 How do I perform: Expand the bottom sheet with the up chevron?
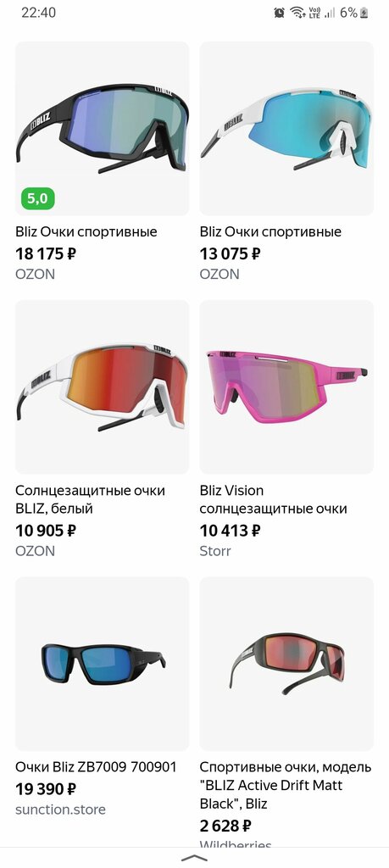(x=194, y=858)
